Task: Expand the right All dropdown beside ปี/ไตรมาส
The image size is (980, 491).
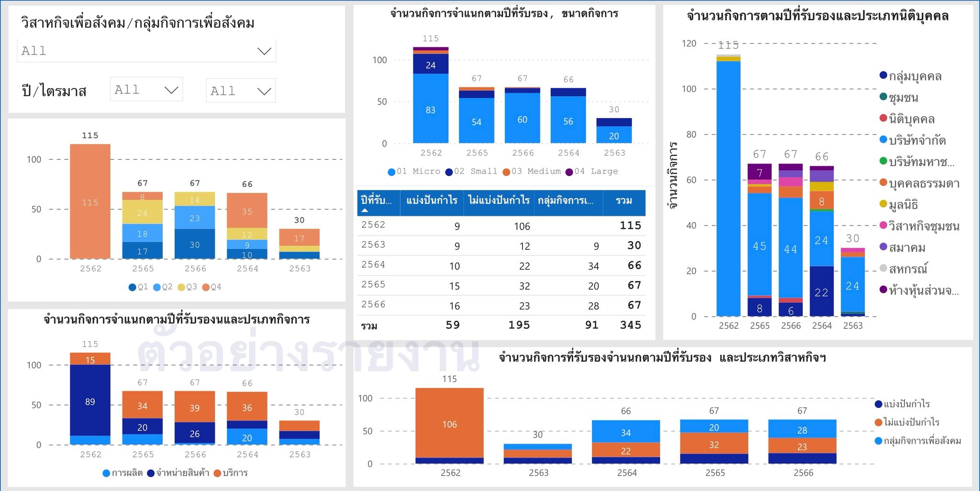Action: pos(264,91)
